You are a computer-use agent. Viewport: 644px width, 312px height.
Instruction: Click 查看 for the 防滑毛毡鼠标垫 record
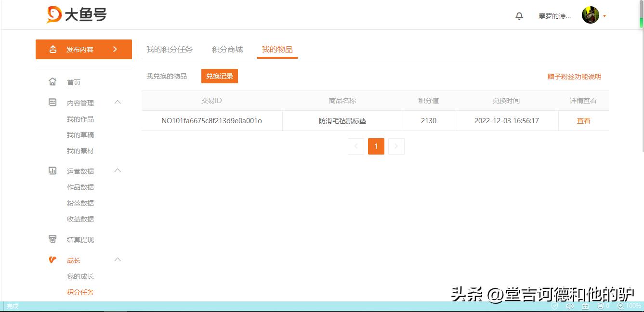583,120
